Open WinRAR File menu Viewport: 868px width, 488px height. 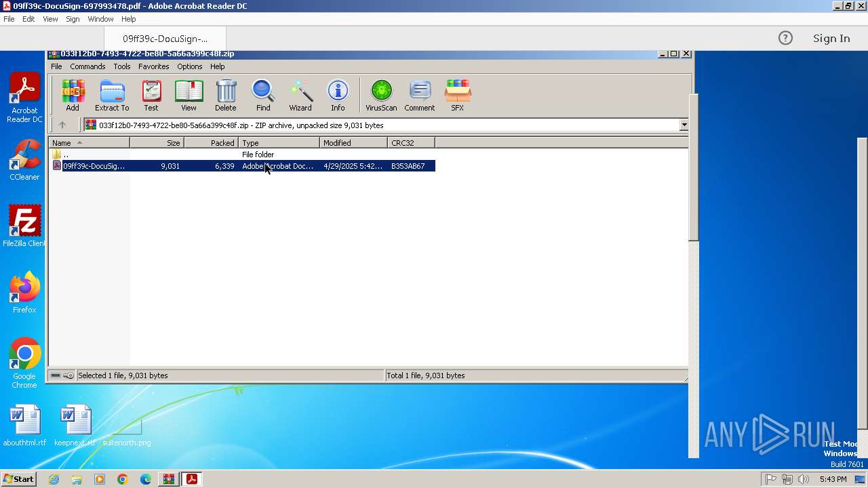click(x=56, y=66)
